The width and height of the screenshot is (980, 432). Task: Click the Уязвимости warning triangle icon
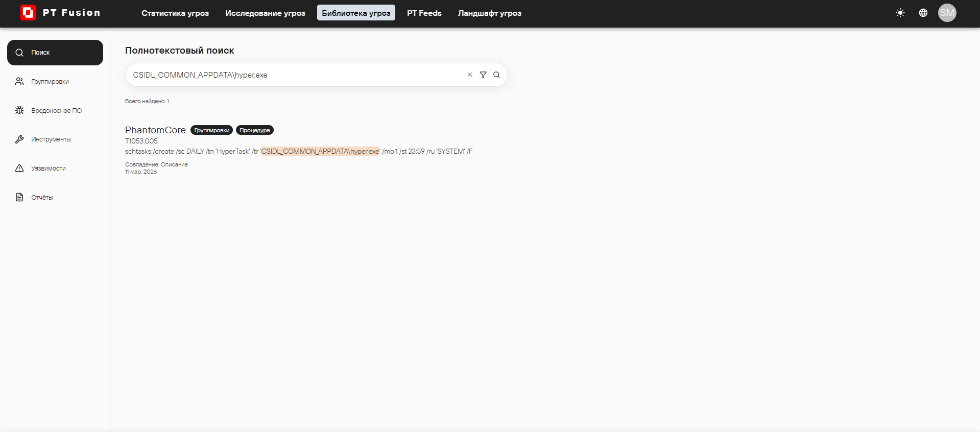click(19, 169)
